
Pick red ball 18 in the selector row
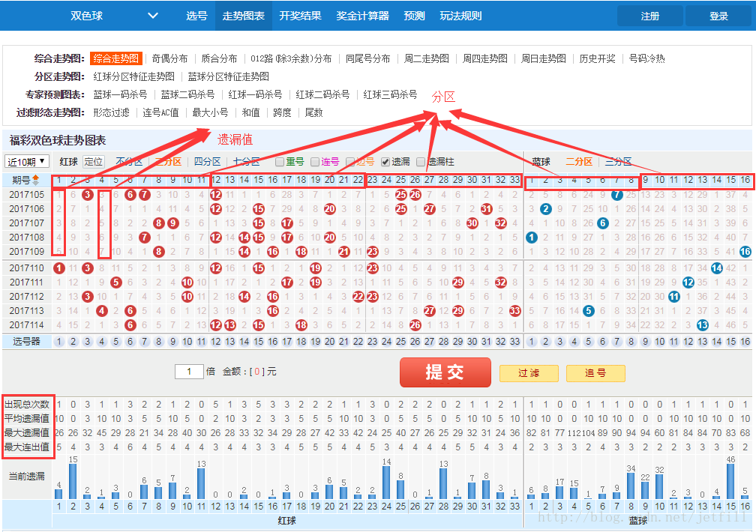pos(301,342)
